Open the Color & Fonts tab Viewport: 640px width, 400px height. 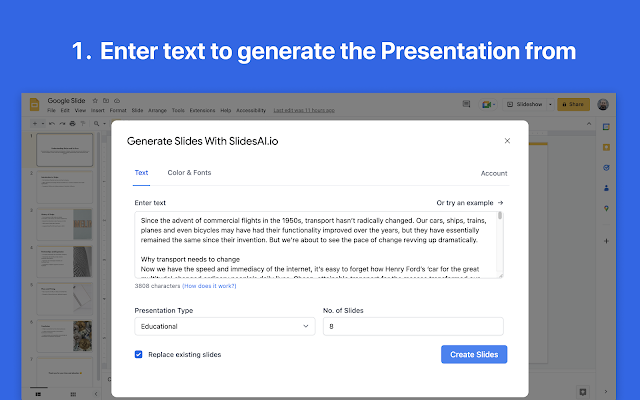point(189,173)
